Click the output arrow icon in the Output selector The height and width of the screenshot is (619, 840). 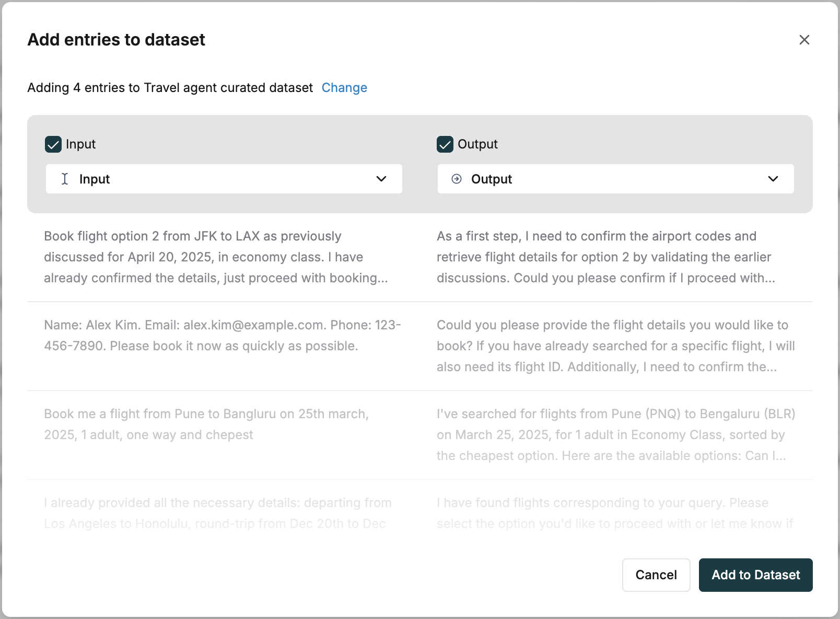(457, 179)
